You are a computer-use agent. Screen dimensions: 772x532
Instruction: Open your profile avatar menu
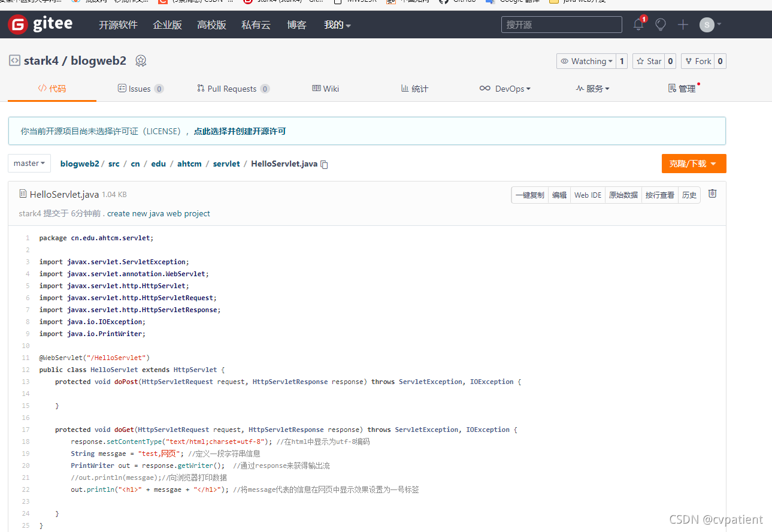point(707,25)
